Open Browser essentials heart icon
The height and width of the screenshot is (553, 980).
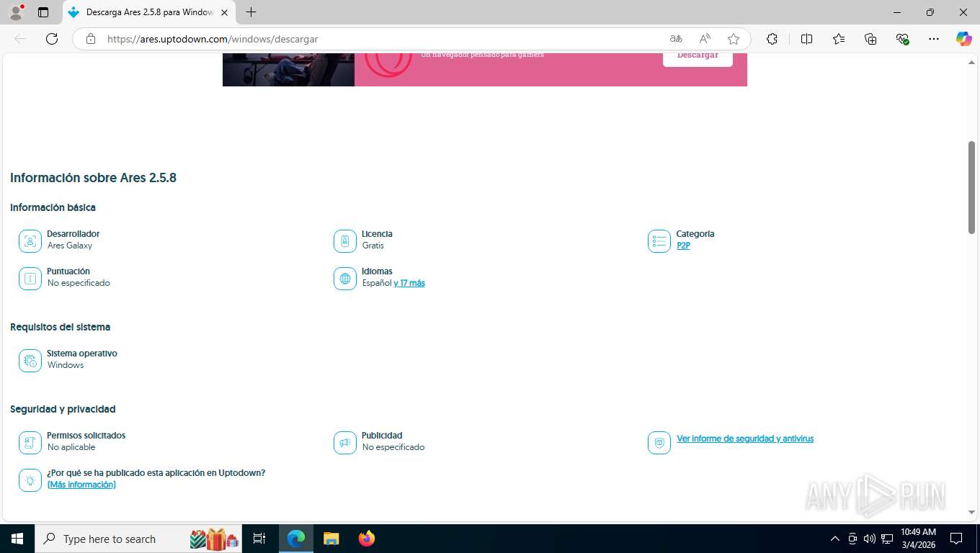click(902, 39)
